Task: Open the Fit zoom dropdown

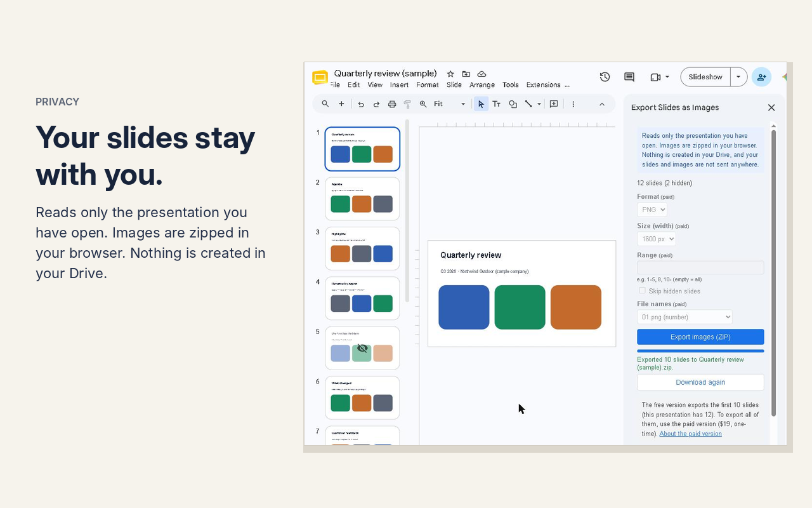Action: pyautogui.click(x=450, y=104)
